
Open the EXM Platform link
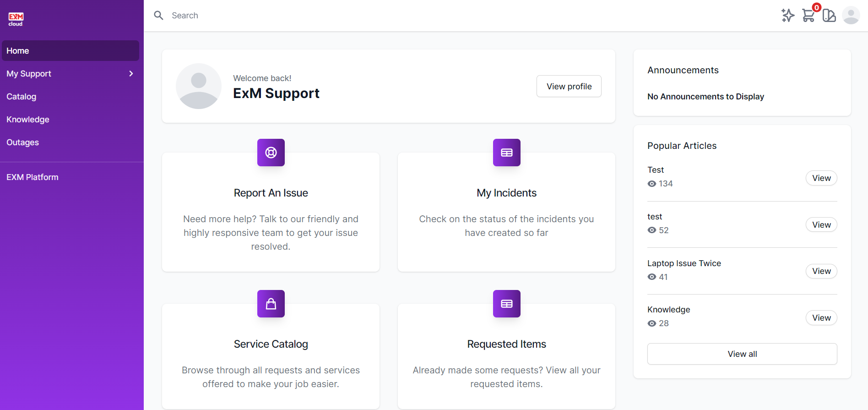(33, 177)
